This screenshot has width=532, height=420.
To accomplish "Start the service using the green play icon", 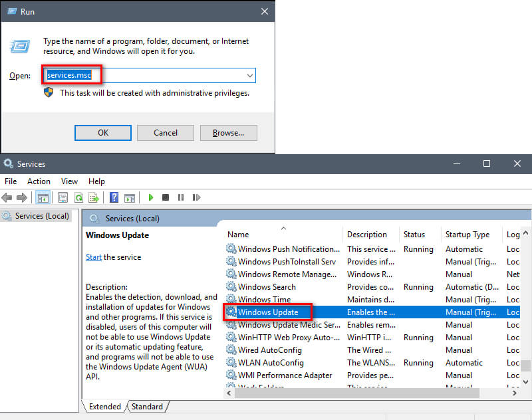I will click(x=151, y=197).
